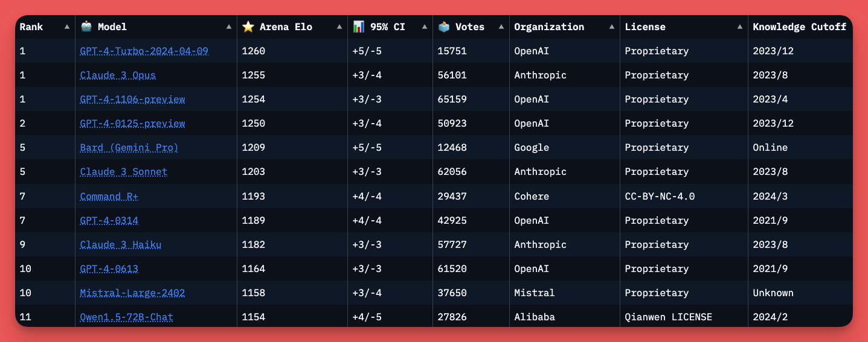Image resolution: width=868 pixels, height=342 pixels.
Task: Click the Rank column header label
Action: pos(31,27)
